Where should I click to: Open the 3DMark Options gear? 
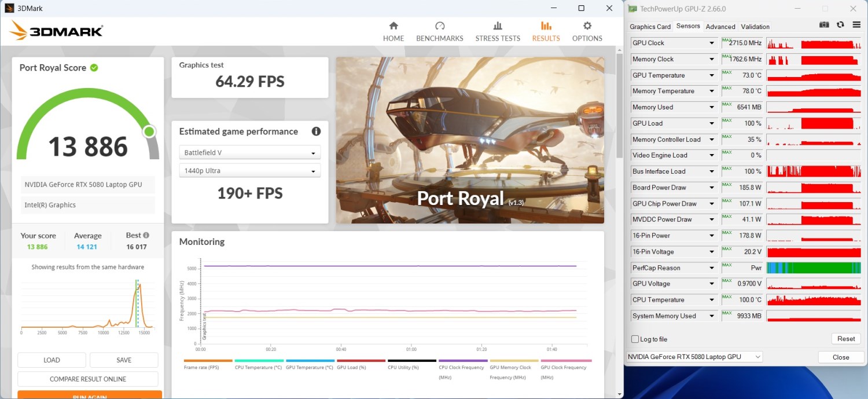coord(587,32)
